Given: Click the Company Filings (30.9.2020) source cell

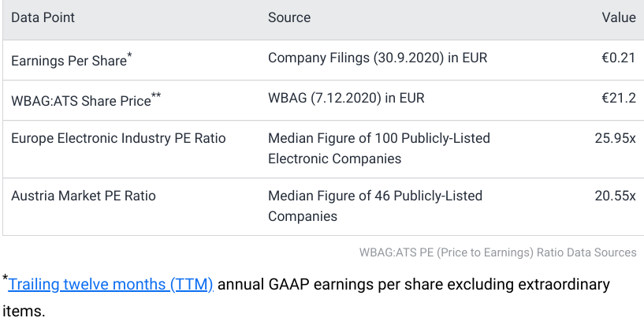Looking at the screenshot, I should point(378,58).
